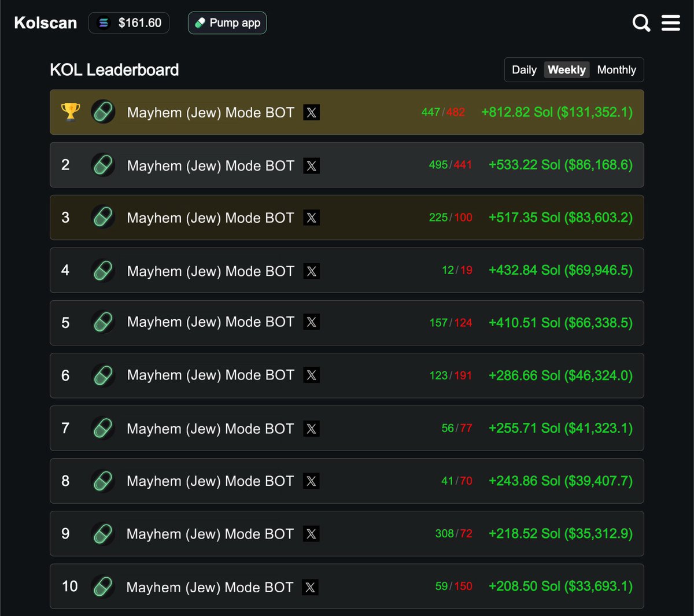694x616 pixels.
Task: Switch to the Daily tab
Action: click(524, 70)
